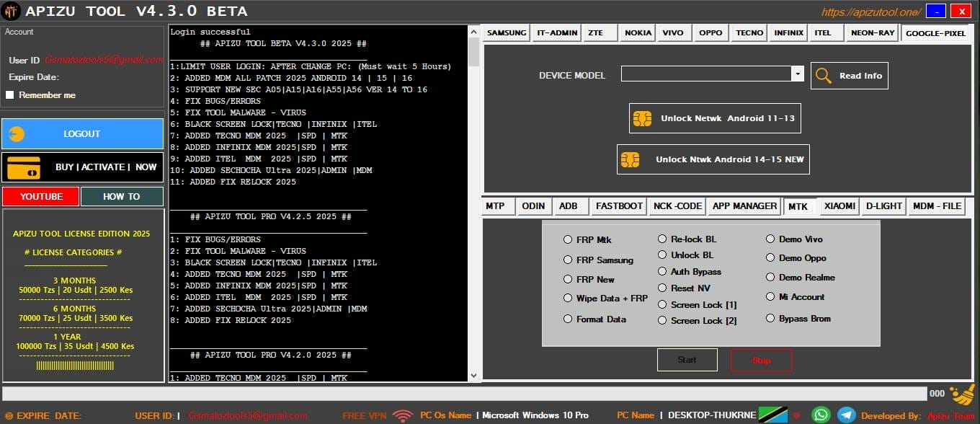Select the Bypass Brom radio button

(770, 318)
